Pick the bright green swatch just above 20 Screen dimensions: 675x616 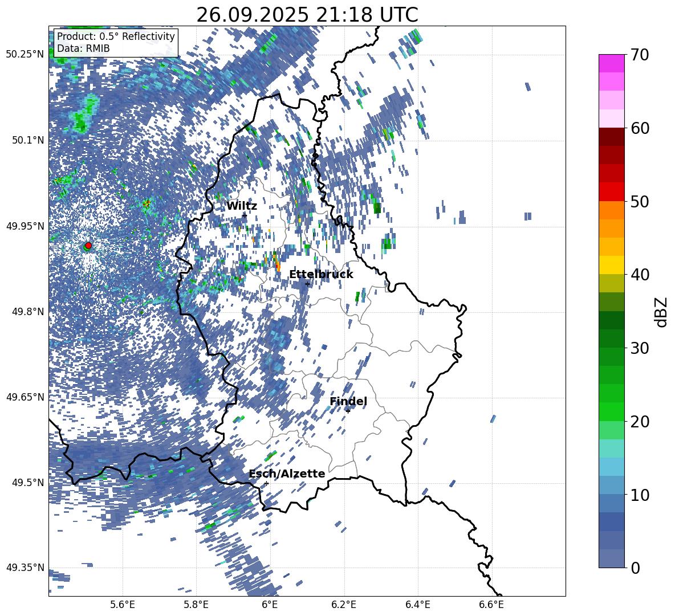pyautogui.click(x=611, y=411)
